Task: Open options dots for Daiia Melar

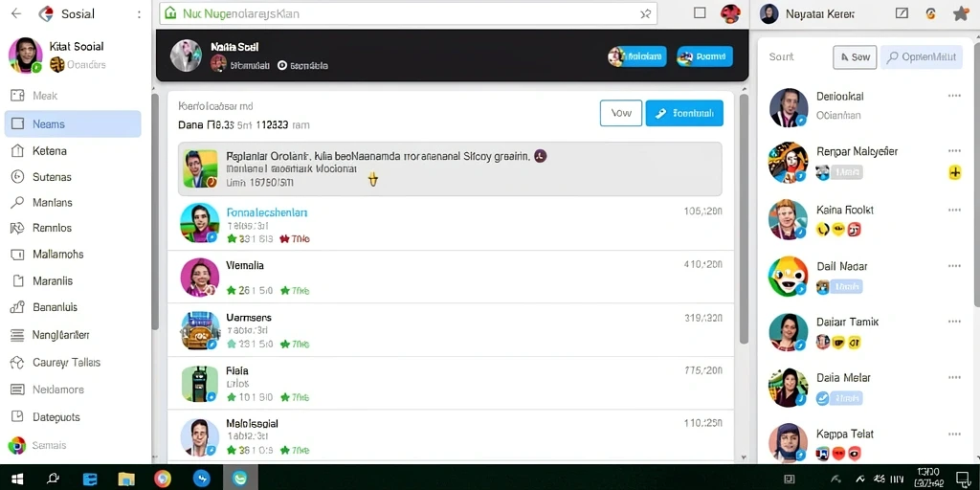Action: [954, 377]
